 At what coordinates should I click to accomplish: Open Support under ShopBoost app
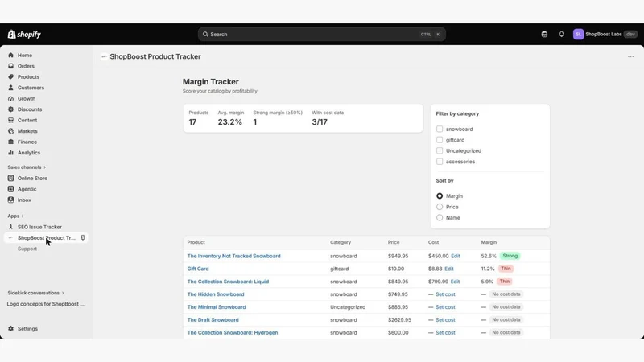(x=27, y=249)
